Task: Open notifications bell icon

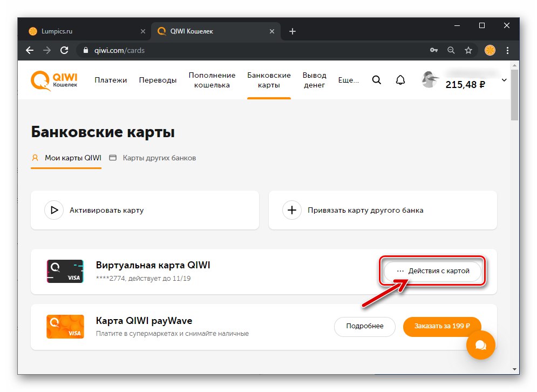Action: [x=400, y=80]
